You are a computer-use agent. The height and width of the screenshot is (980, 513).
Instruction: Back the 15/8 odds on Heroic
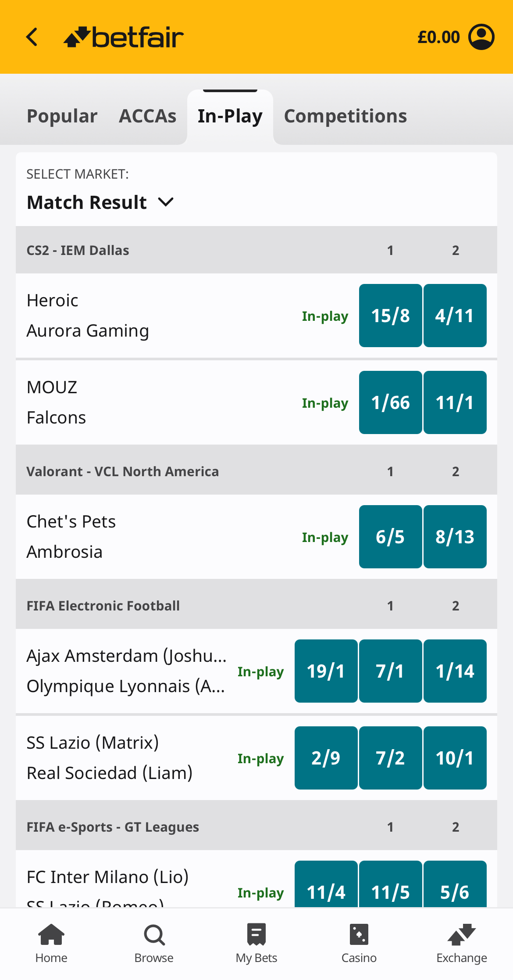point(390,315)
